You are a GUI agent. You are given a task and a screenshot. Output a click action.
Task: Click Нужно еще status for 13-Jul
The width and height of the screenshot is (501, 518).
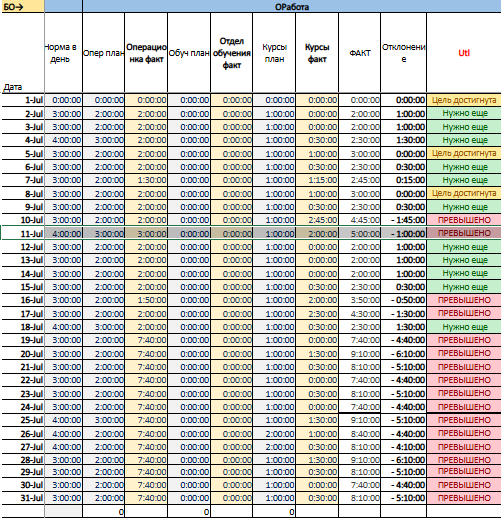(464, 260)
